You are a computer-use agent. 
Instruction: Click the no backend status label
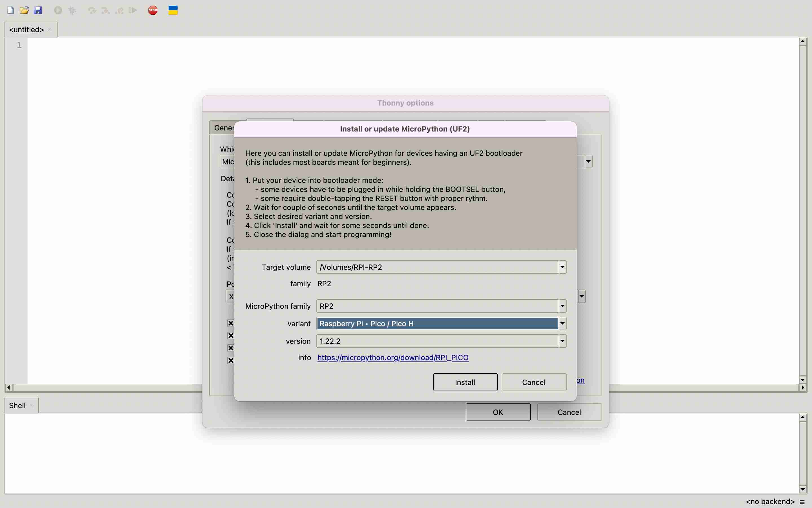click(x=770, y=502)
